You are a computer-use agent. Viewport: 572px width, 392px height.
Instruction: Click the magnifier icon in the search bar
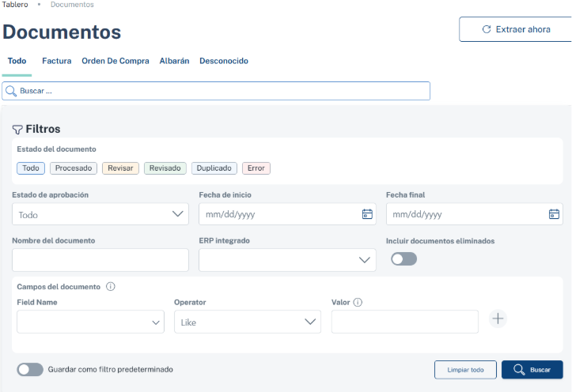point(11,91)
